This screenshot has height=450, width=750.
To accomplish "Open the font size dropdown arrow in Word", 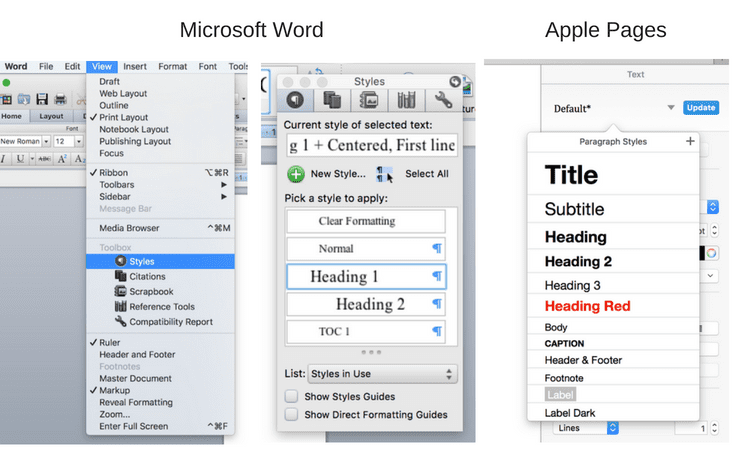I will pos(79,142).
